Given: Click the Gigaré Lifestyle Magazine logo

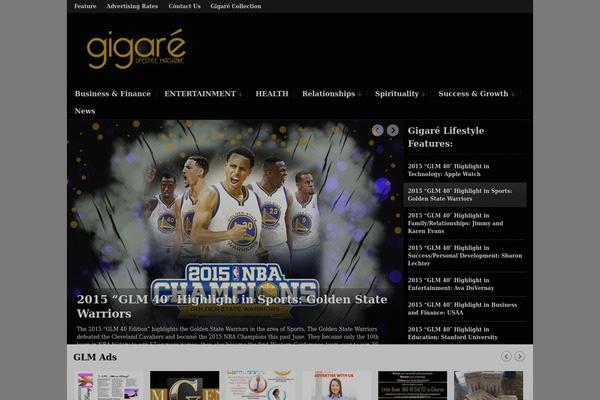Looking at the screenshot, I should click(x=136, y=49).
